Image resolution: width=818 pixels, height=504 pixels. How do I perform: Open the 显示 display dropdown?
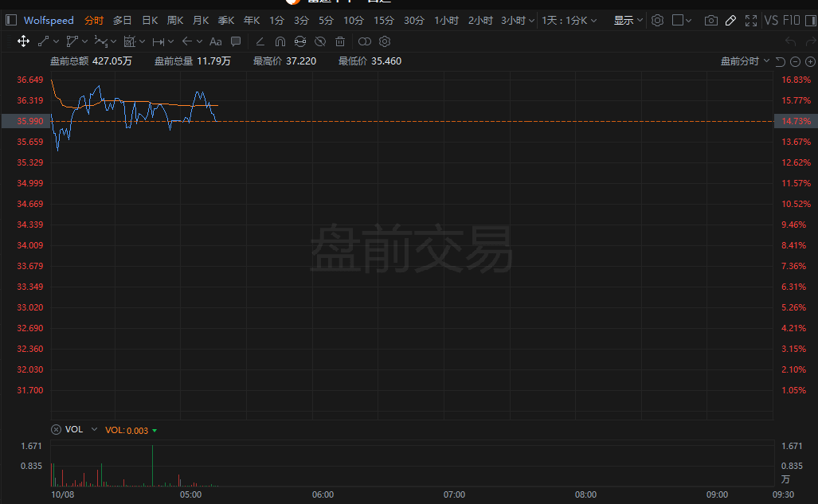click(628, 21)
